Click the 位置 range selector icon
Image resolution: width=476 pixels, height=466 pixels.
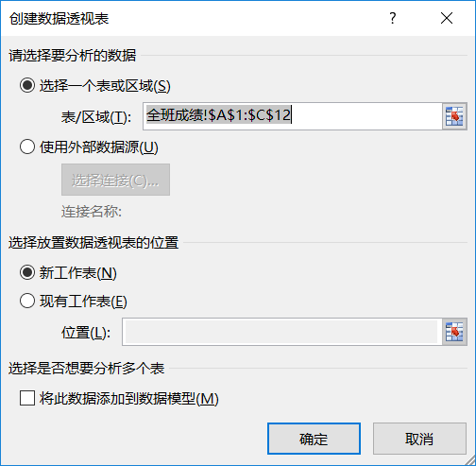pos(454,332)
